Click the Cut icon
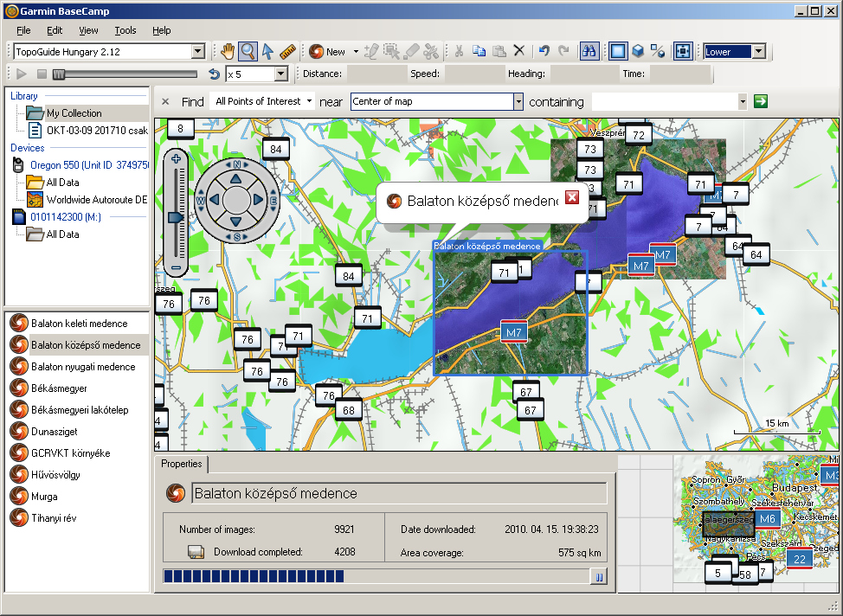The width and height of the screenshot is (843, 616). pyautogui.click(x=459, y=52)
